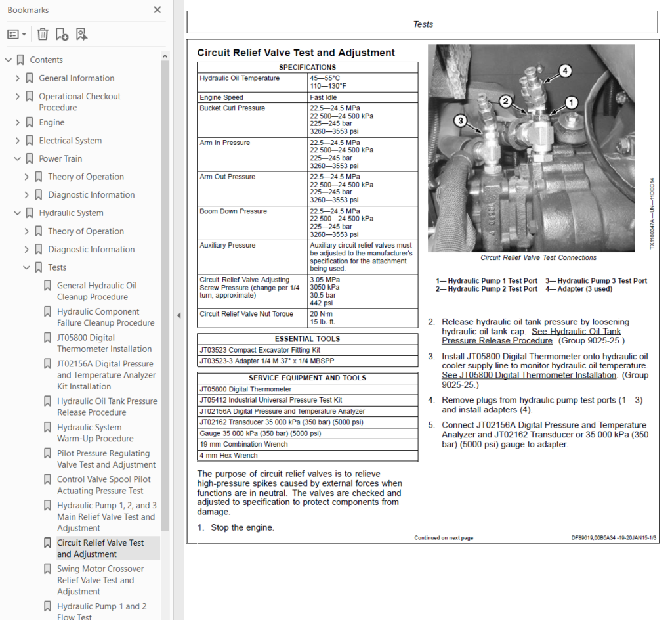Click bookmark icon next to Engine
This screenshot has height=620, width=672.
pyautogui.click(x=30, y=122)
